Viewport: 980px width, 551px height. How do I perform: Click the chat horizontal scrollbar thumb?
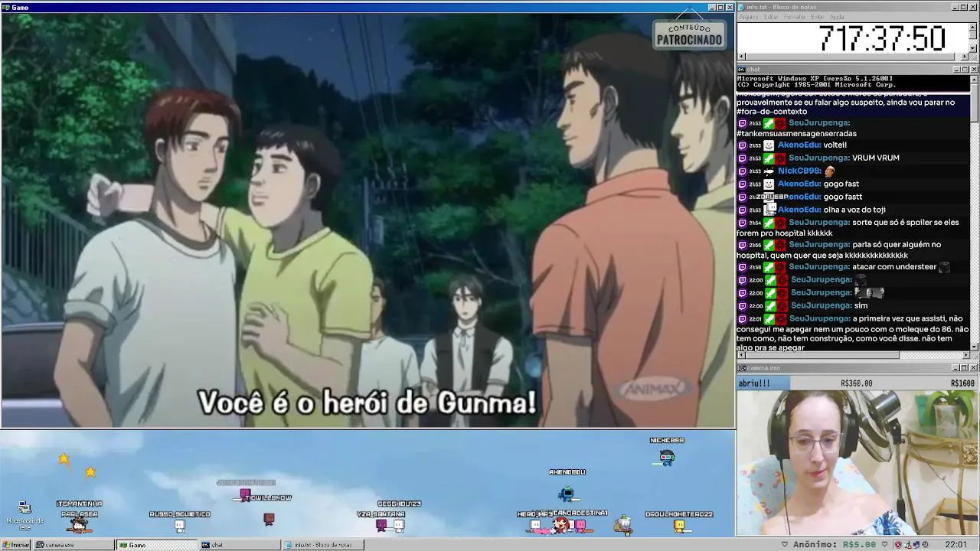(822, 355)
